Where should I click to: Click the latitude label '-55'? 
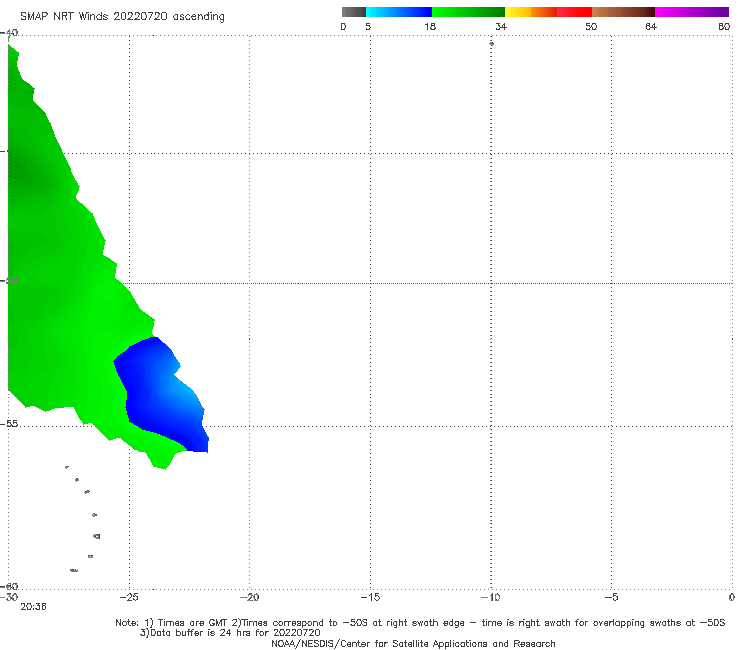(x=9, y=423)
